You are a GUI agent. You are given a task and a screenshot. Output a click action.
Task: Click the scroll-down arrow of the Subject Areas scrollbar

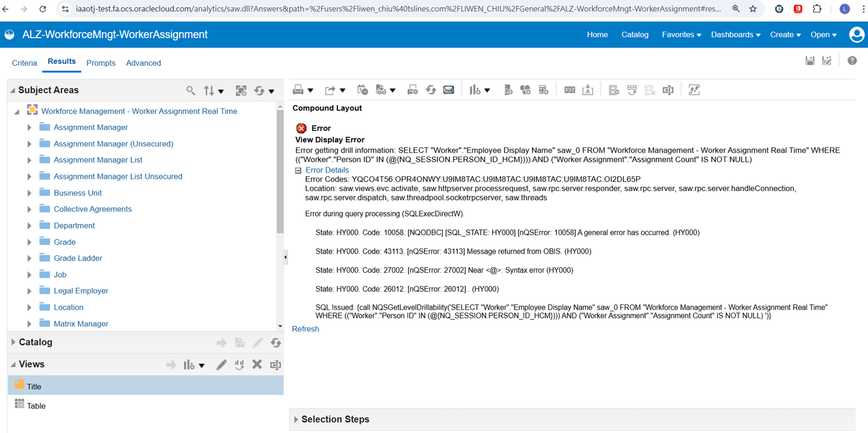point(280,326)
